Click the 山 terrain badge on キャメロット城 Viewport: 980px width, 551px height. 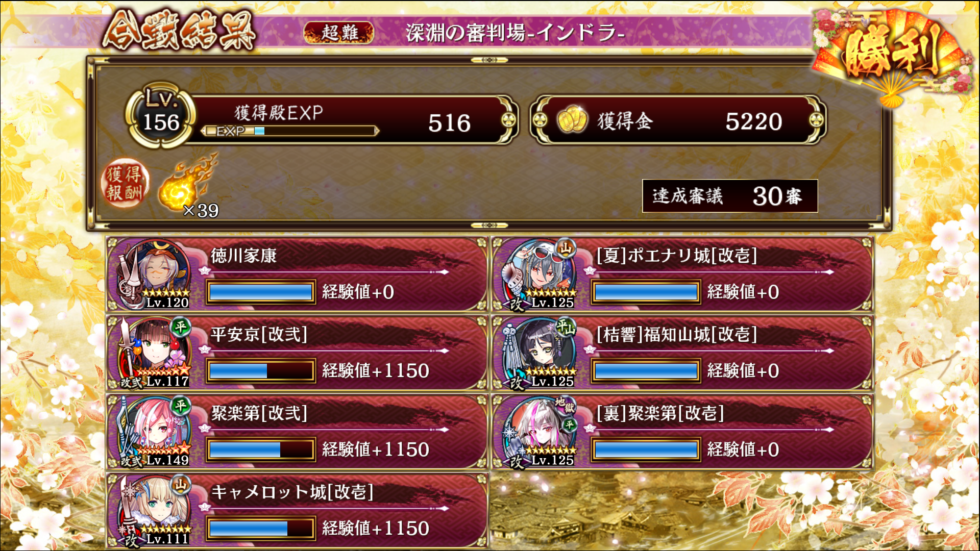pyautogui.click(x=180, y=484)
